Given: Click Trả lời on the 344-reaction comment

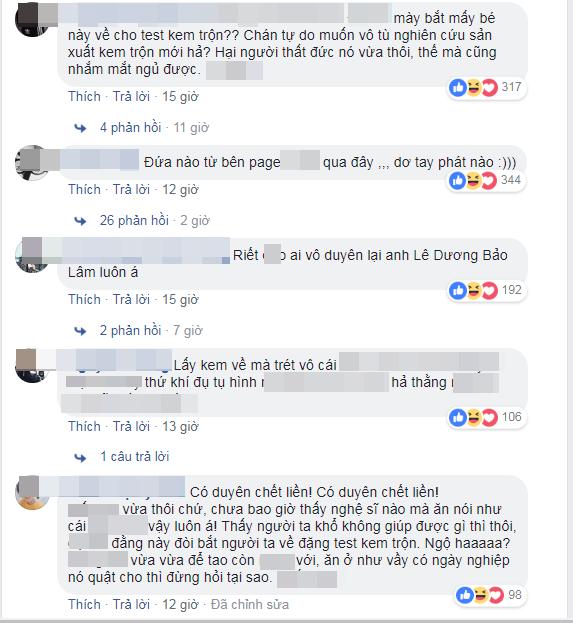Looking at the screenshot, I should tap(131, 190).
